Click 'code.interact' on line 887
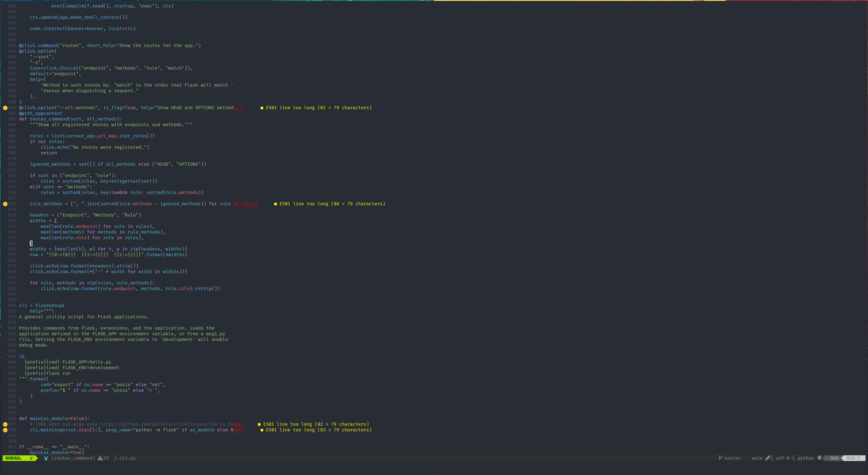Screen dimensions: 868x475 click(x=47, y=29)
